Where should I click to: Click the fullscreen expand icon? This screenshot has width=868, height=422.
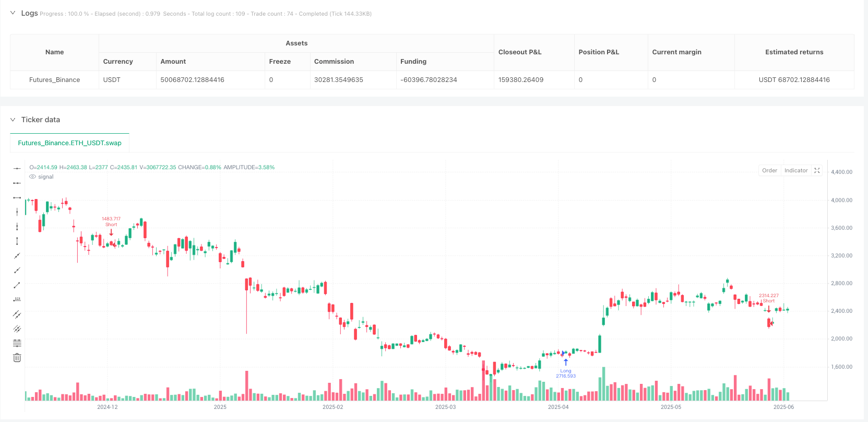pyautogui.click(x=817, y=170)
